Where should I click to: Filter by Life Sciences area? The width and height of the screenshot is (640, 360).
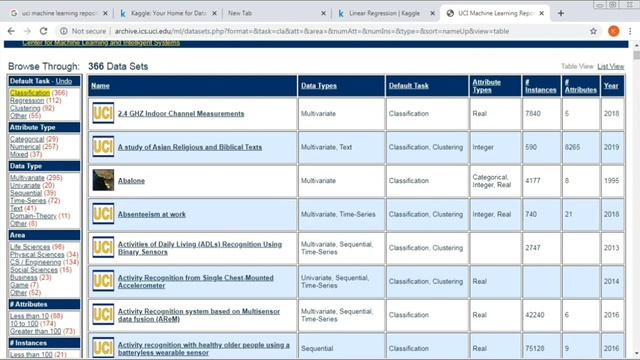[x=30, y=247]
